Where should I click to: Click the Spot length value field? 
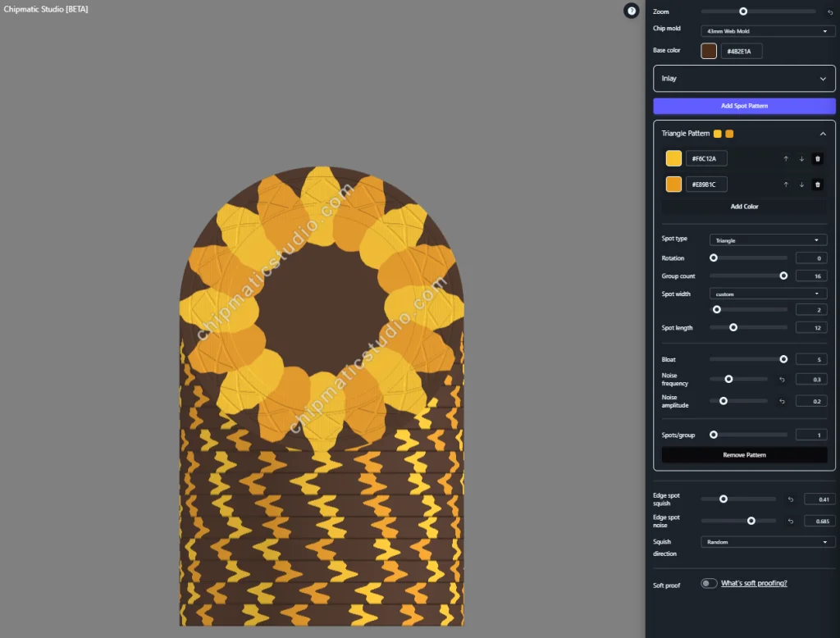pos(811,327)
